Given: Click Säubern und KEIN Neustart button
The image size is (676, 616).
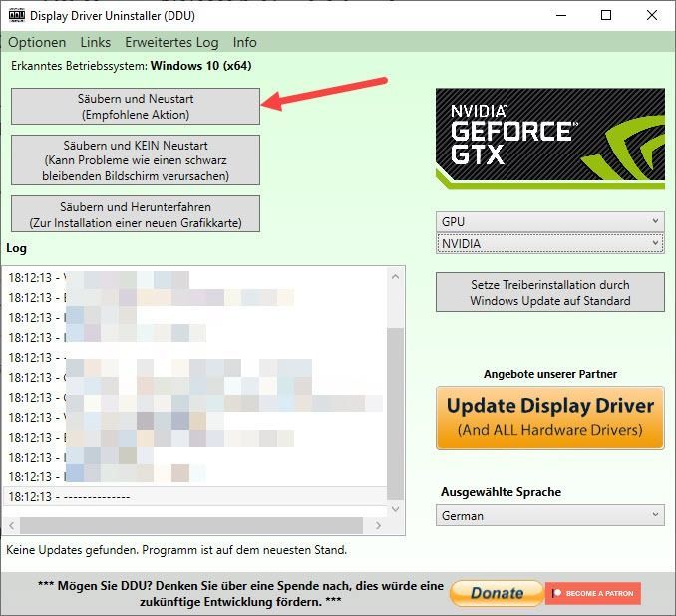Looking at the screenshot, I should click(x=136, y=160).
